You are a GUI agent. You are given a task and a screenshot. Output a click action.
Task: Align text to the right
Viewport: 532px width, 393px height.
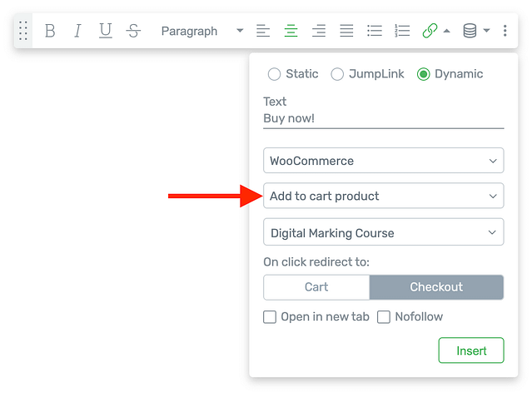318,31
